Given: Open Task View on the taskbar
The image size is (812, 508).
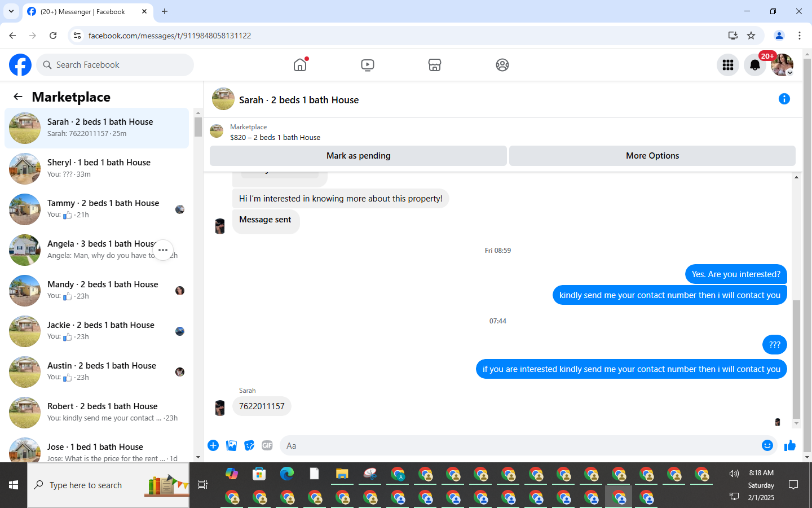Looking at the screenshot, I should click(203, 485).
